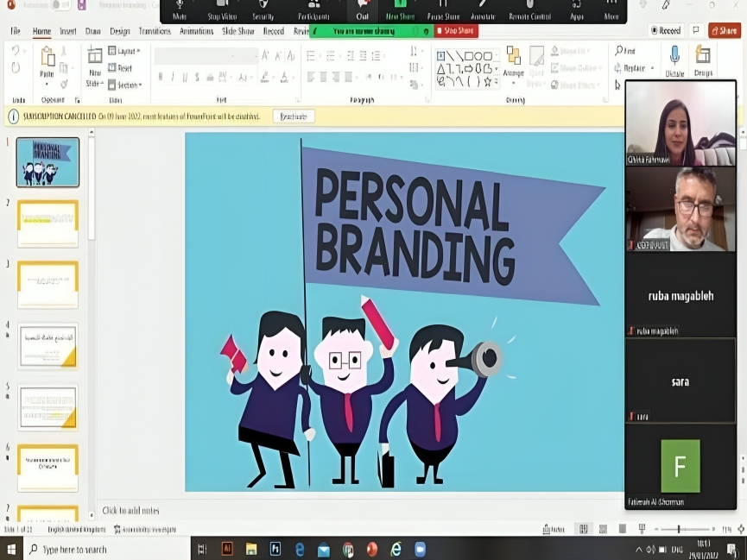Open the font color picker
This screenshot has height=560, width=747.
click(285, 77)
